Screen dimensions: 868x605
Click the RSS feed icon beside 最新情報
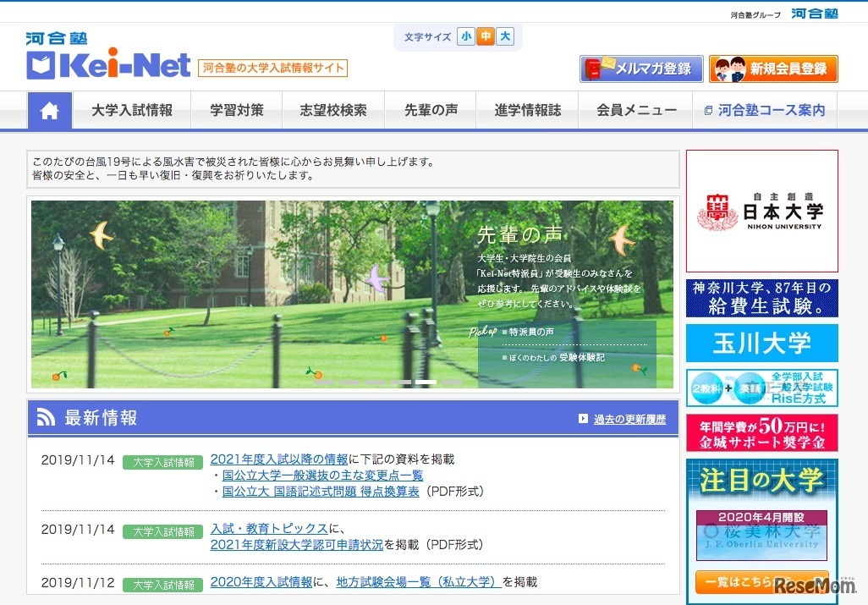coord(47,415)
